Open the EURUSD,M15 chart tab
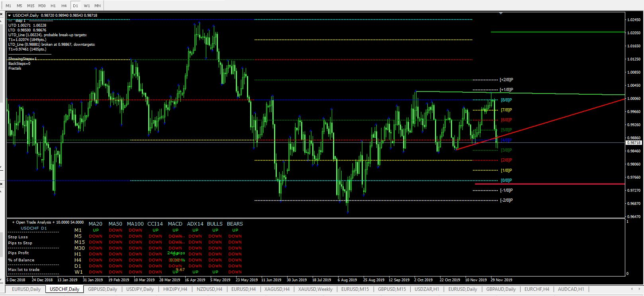The image size is (644, 296). (355, 289)
